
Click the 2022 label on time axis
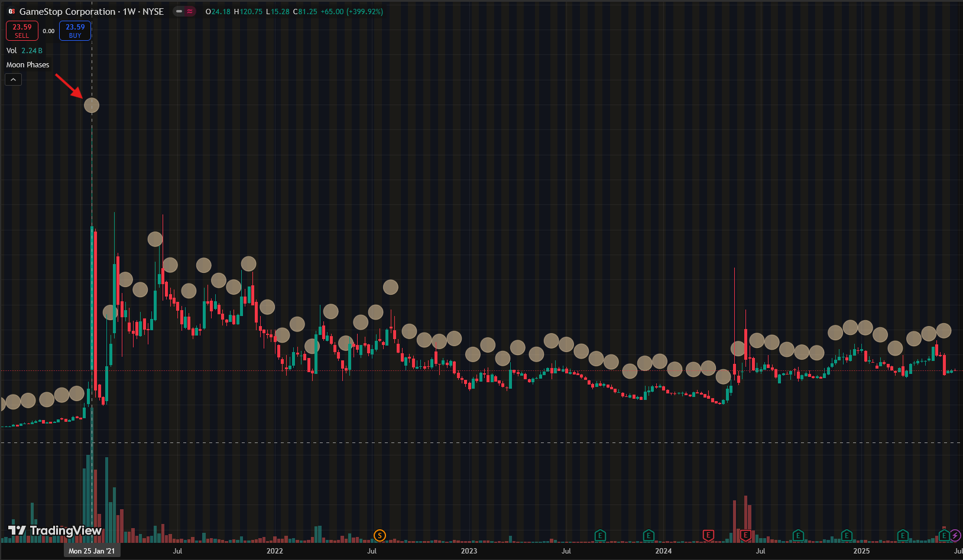275,551
